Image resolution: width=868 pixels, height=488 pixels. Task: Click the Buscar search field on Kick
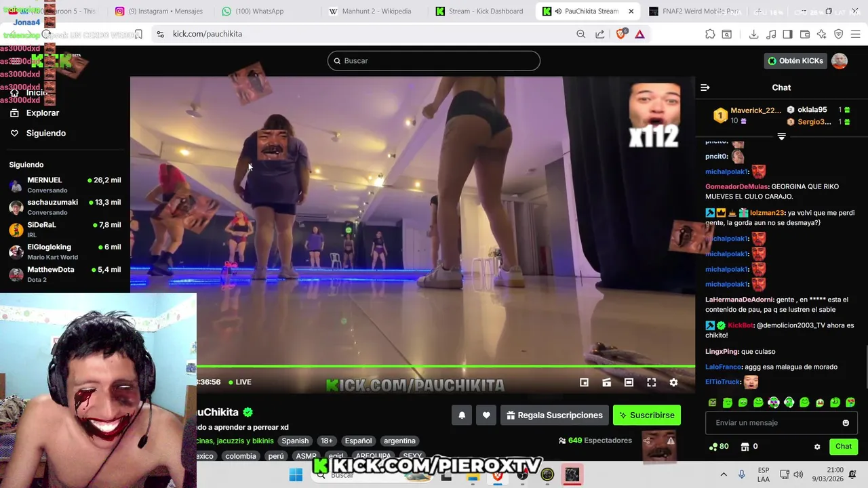click(x=434, y=61)
